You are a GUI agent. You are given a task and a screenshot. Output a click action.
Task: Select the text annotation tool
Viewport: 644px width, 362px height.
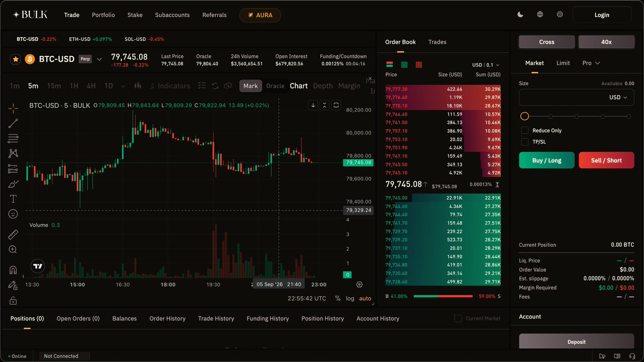[x=13, y=199]
